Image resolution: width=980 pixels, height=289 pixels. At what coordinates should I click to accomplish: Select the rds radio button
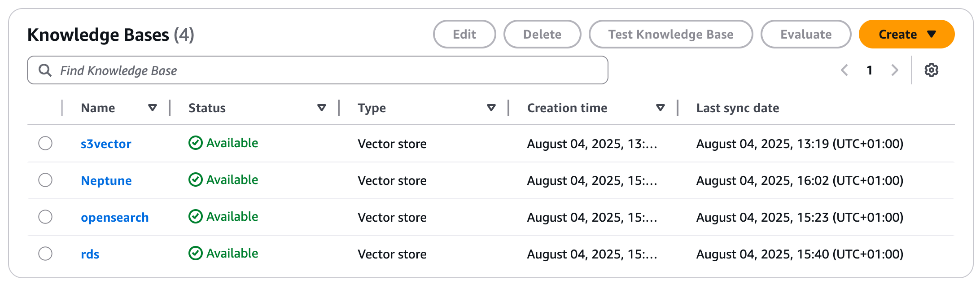[45, 254]
